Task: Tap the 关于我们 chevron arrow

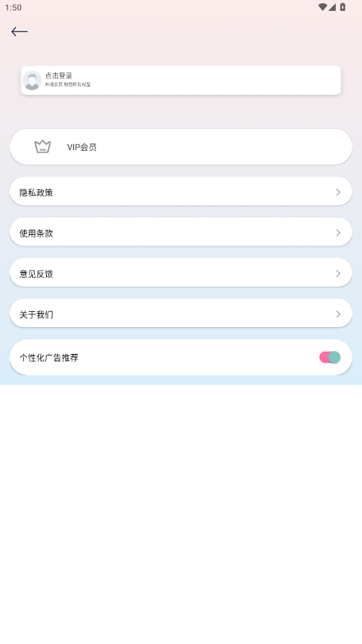Action: [338, 314]
